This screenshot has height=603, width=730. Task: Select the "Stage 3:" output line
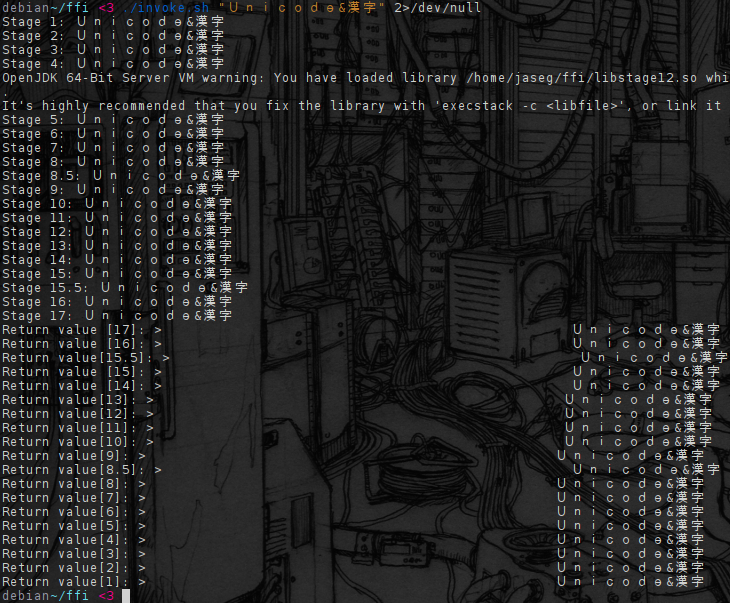click(113, 50)
